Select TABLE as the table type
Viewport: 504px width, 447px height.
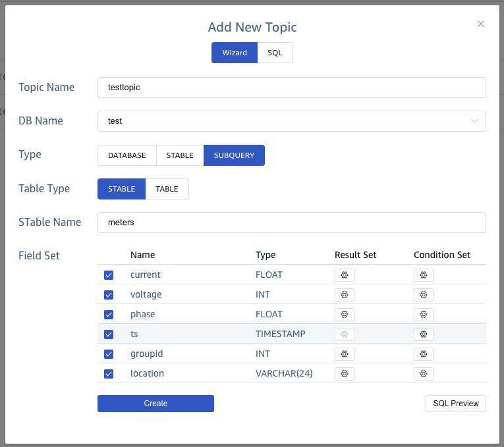(x=167, y=189)
